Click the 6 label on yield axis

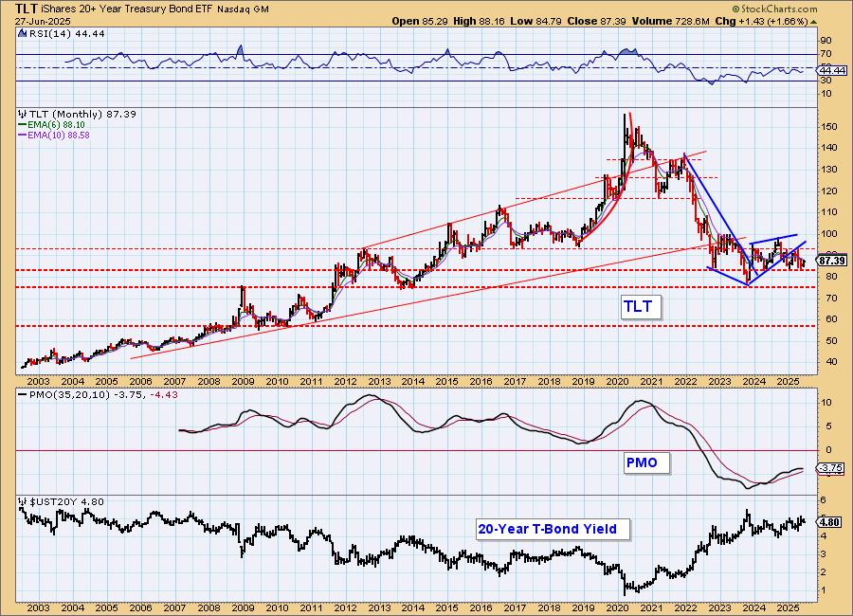[x=824, y=500]
